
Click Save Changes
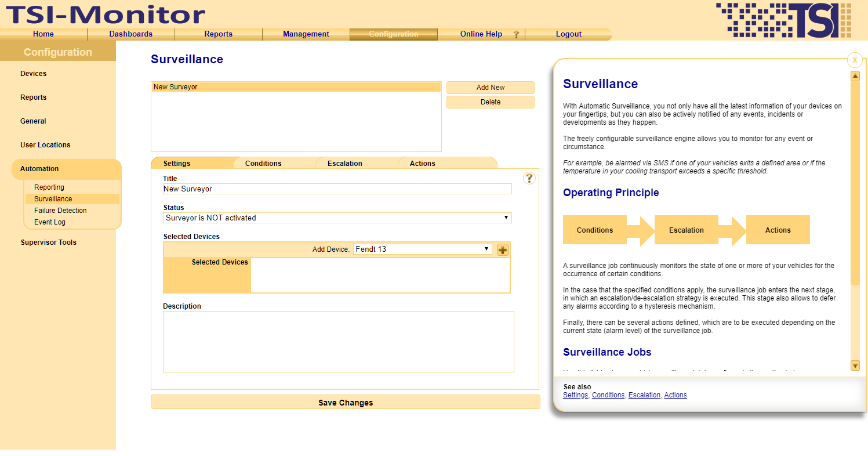tap(346, 402)
